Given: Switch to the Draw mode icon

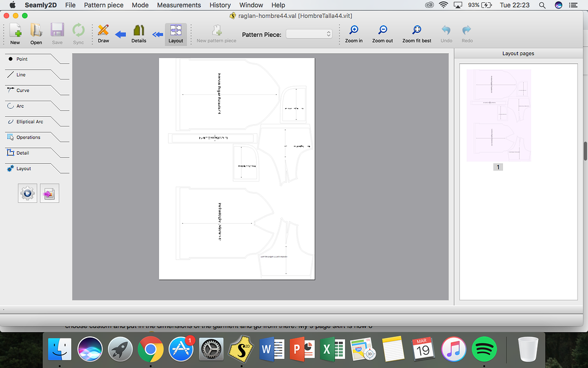Looking at the screenshot, I should tap(103, 33).
